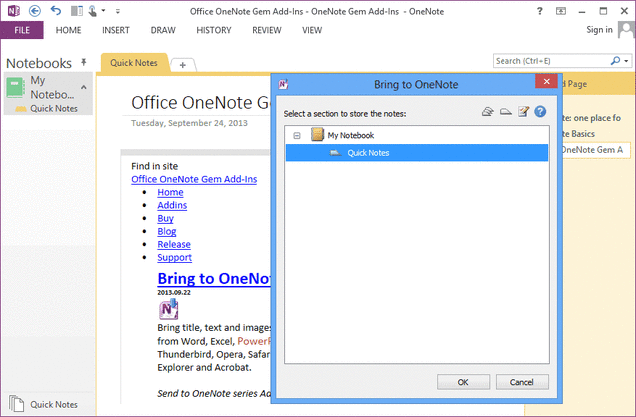Open the Blog link in page

[167, 231]
